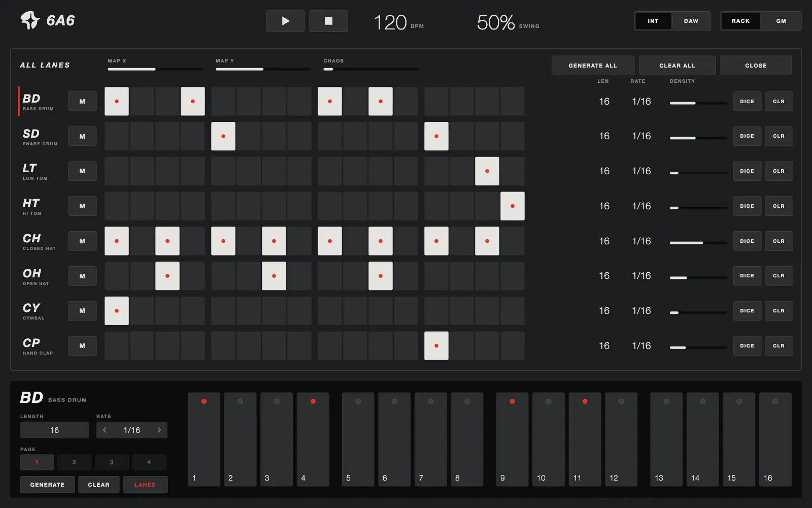Click the play button
Image resolution: width=812 pixels, height=508 pixels.
click(285, 21)
